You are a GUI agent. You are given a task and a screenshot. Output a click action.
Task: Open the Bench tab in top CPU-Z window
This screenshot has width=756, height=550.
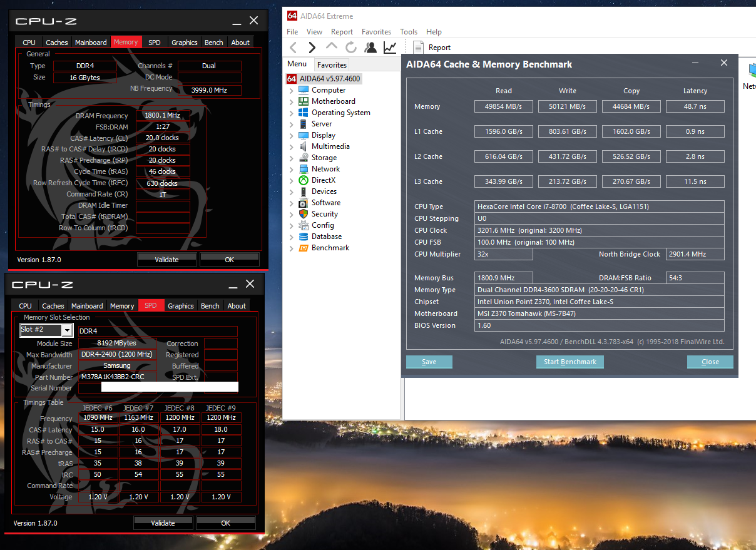[x=214, y=43]
